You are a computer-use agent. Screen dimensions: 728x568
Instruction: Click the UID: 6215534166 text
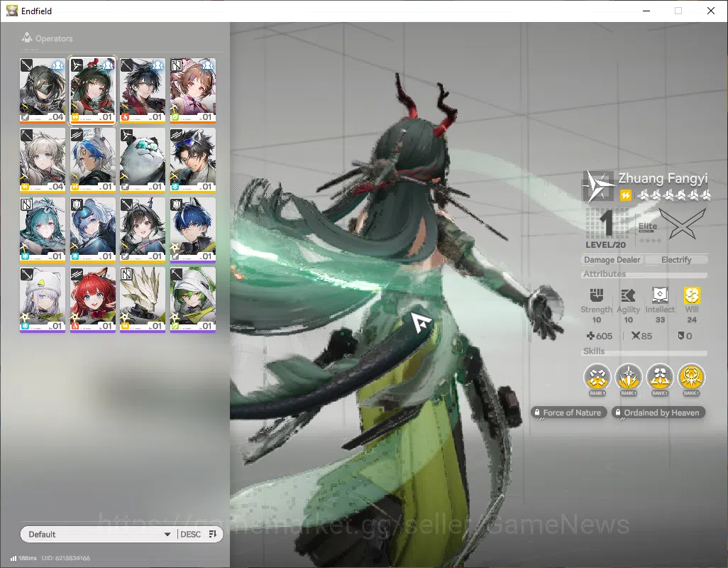[x=66, y=558]
